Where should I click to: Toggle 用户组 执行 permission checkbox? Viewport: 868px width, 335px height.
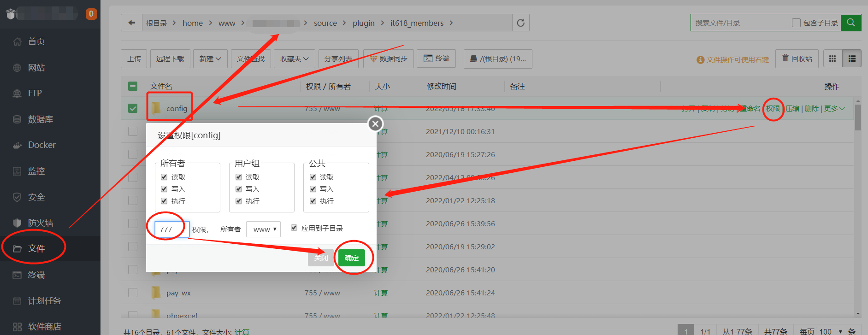click(x=239, y=201)
